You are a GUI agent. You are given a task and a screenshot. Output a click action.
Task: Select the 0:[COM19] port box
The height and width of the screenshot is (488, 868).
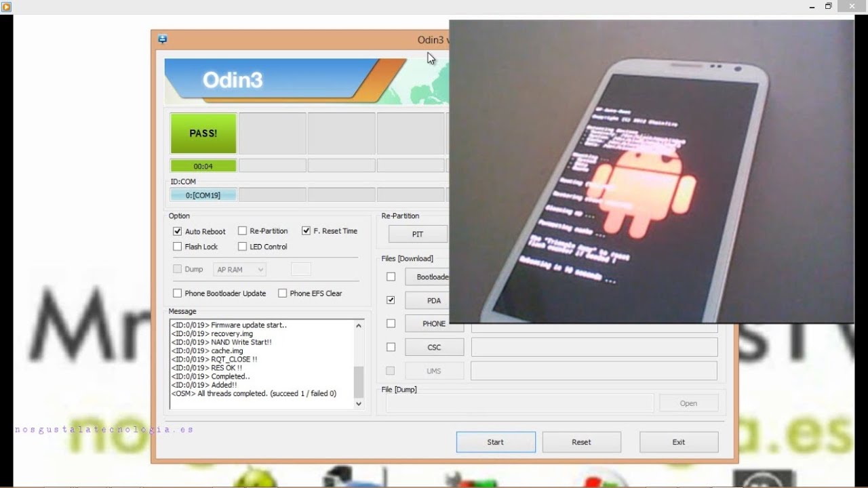pos(203,195)
